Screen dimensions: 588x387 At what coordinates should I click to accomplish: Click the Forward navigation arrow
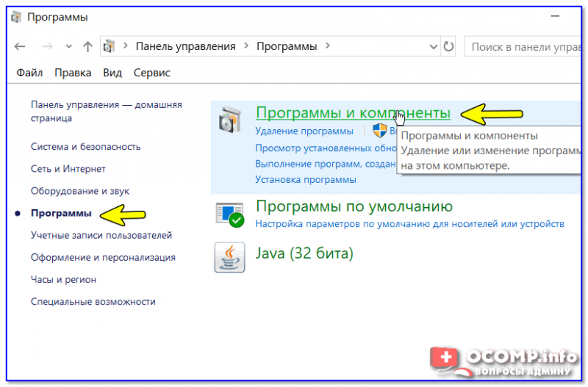(x=47, y=46)
